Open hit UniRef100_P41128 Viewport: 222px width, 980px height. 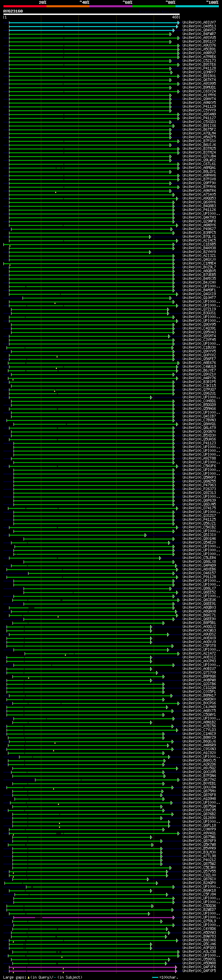(x=199, y=68)
